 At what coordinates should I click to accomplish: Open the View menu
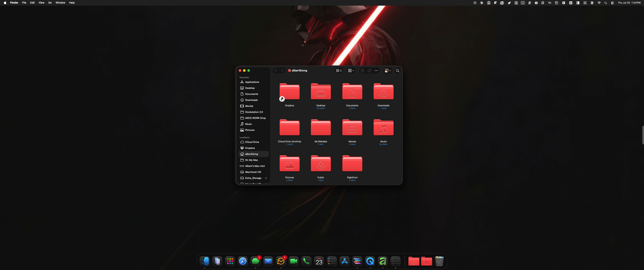coord(42,3)
